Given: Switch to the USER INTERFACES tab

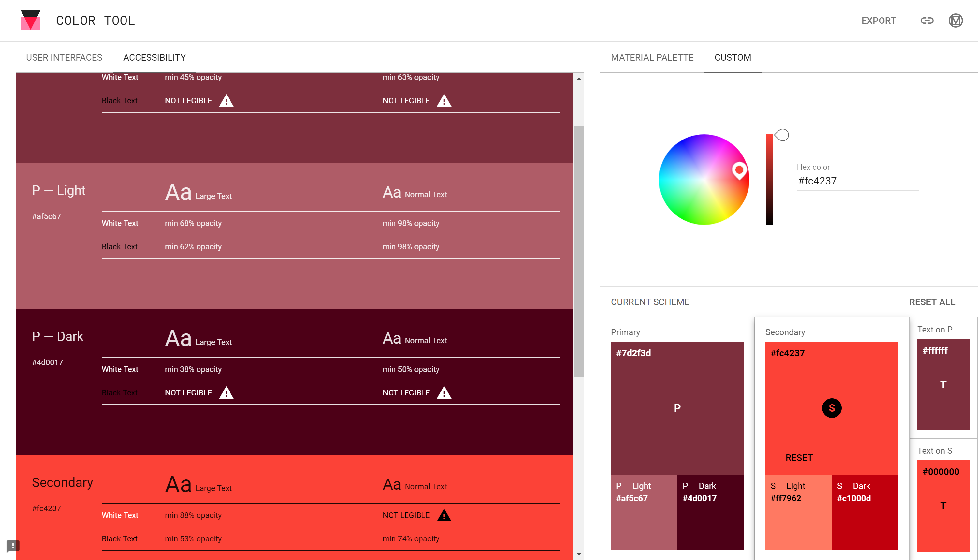Looking at the screenshot, I should click(x=64, y=57).
